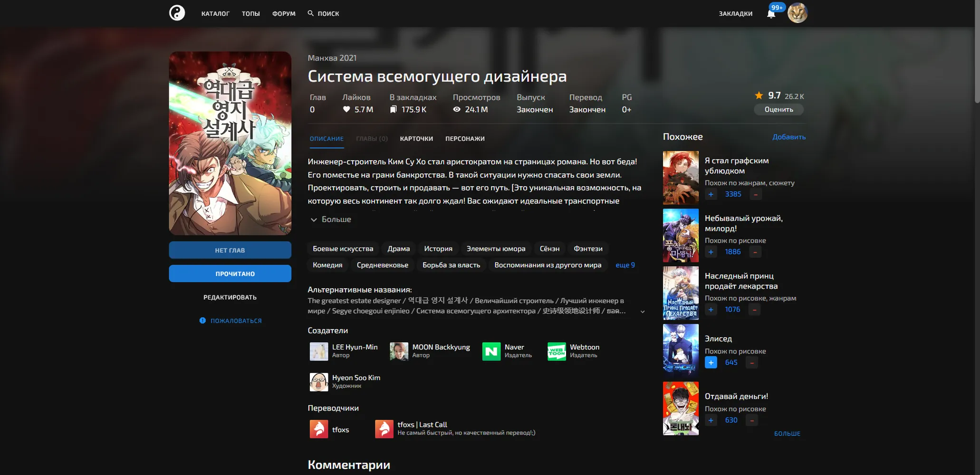Open MOON Backkyung author avatar

(399, 351)
